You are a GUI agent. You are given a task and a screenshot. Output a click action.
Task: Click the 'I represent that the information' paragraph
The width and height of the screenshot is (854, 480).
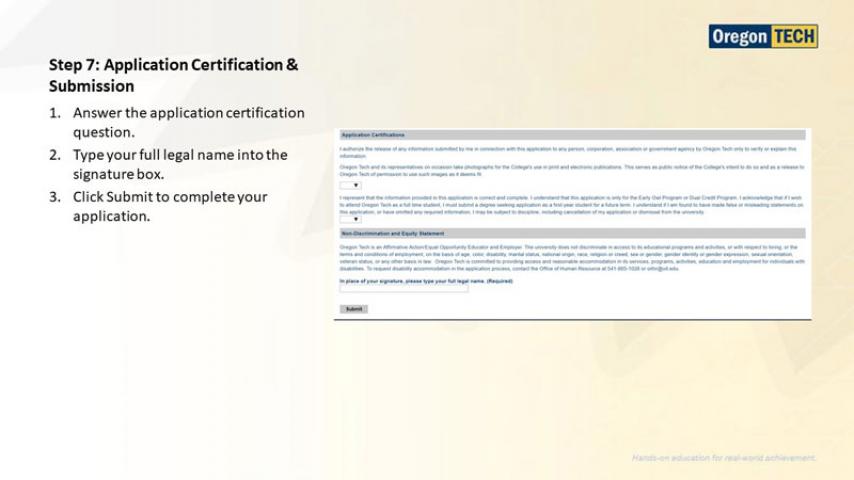click(570, 205)
